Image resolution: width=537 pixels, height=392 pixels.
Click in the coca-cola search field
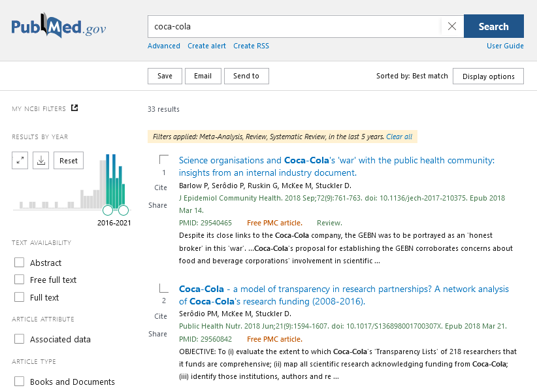(294, 27)
